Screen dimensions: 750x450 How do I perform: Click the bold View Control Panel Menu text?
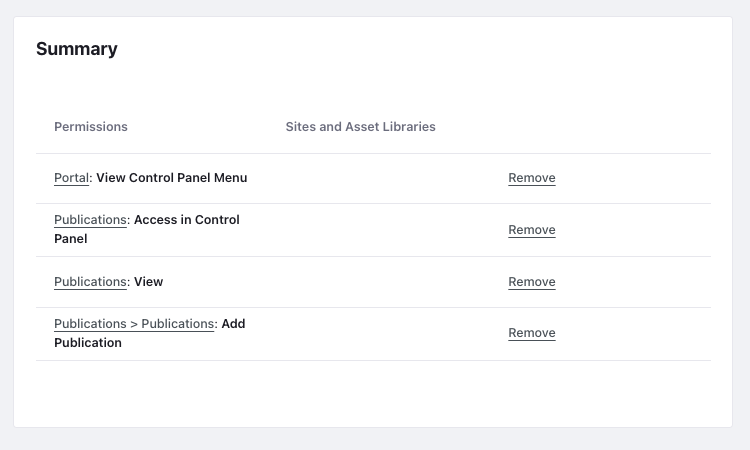point(172,178)
